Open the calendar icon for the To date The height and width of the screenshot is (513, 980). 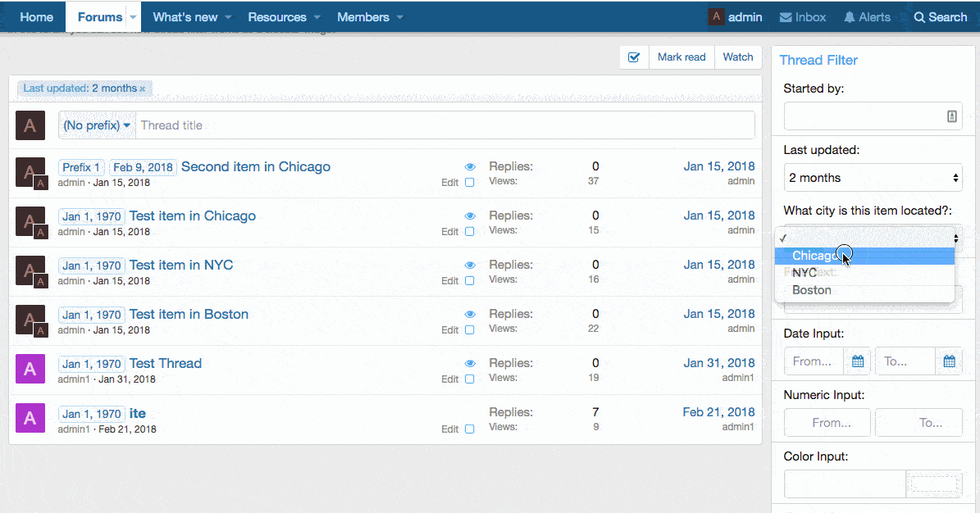(x=949, y=361)
